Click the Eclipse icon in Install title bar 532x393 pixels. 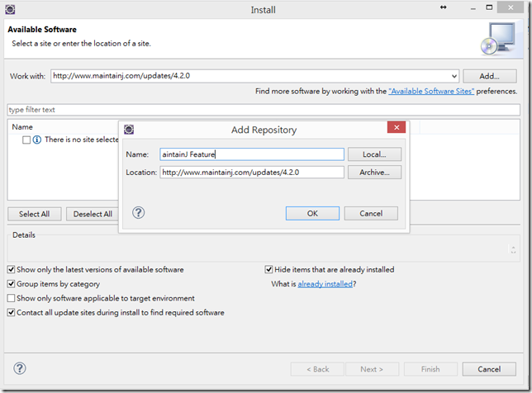click(10, 9)
